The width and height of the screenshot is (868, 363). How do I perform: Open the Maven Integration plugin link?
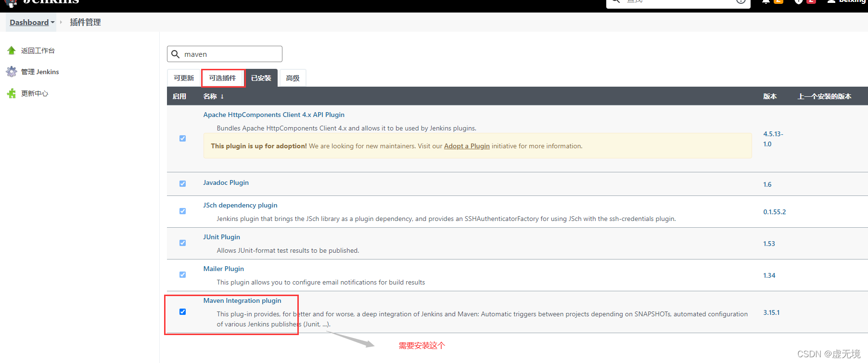tap(242, 300)
